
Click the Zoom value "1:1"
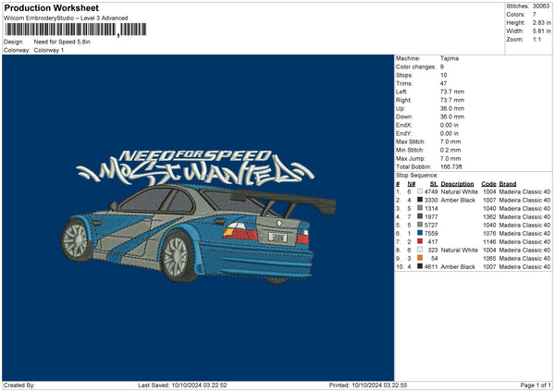(536, 39)
